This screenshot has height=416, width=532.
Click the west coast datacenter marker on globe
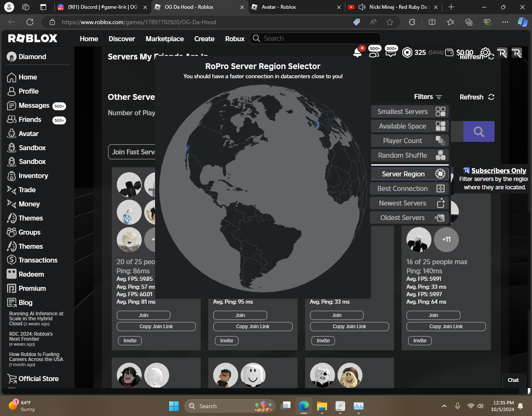(x=187, y=148)
